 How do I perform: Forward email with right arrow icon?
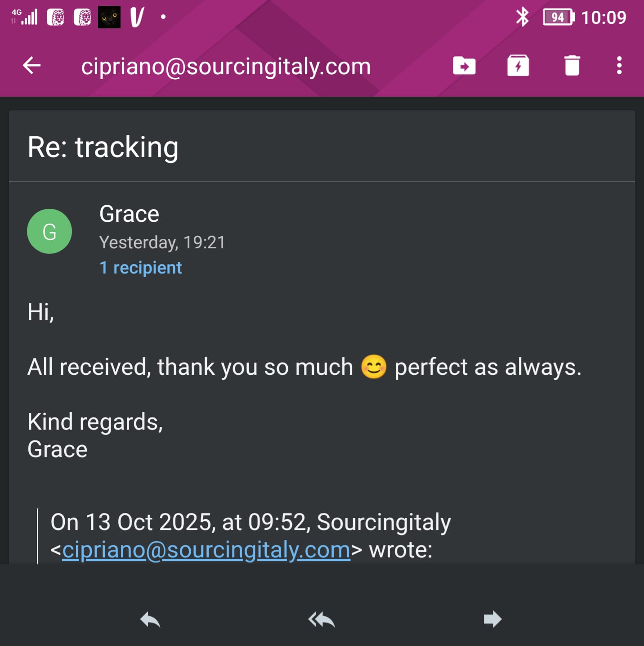tap(492, 619)
